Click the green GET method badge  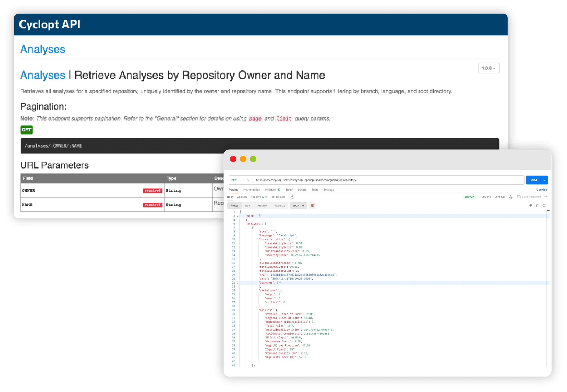click(x=26, y=130)
